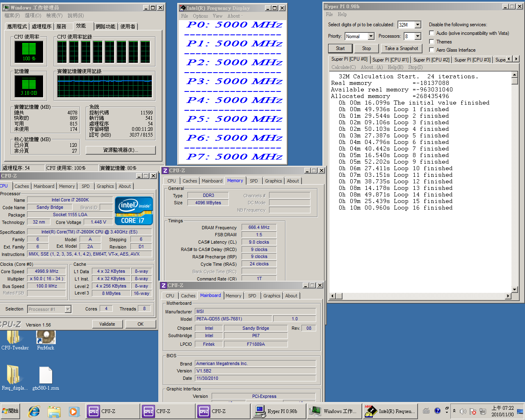The image size is (525, 420).
Task: Click Hyper PI horizontal scrollbar left arrow
Action: pyautogui.click(x=333, y=296)
